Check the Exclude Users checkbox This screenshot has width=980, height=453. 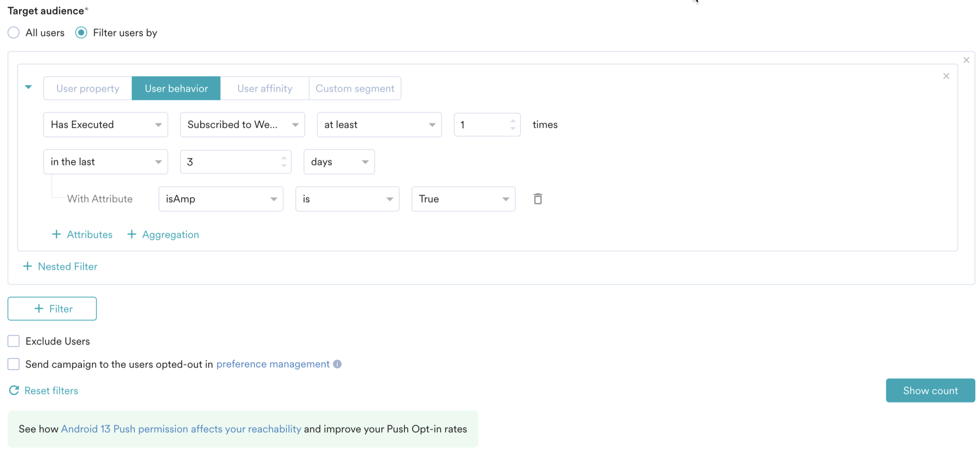[x=14, y=341]
